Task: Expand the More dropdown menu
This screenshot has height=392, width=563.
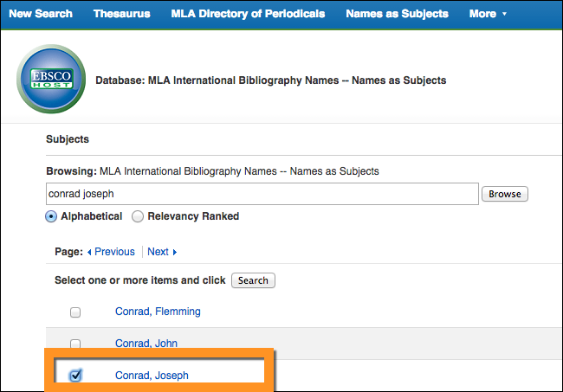Action: [488, 14]
